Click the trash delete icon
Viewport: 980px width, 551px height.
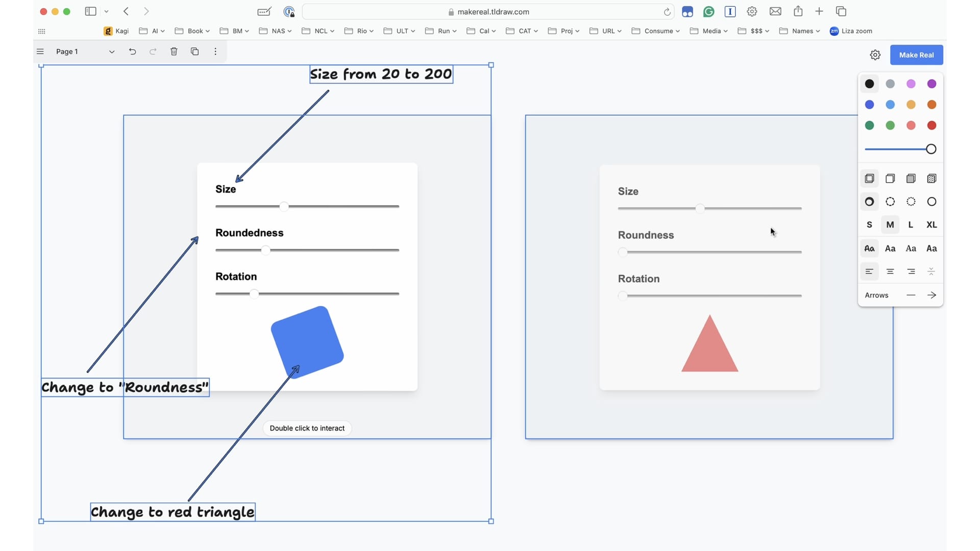pos(174,52)
